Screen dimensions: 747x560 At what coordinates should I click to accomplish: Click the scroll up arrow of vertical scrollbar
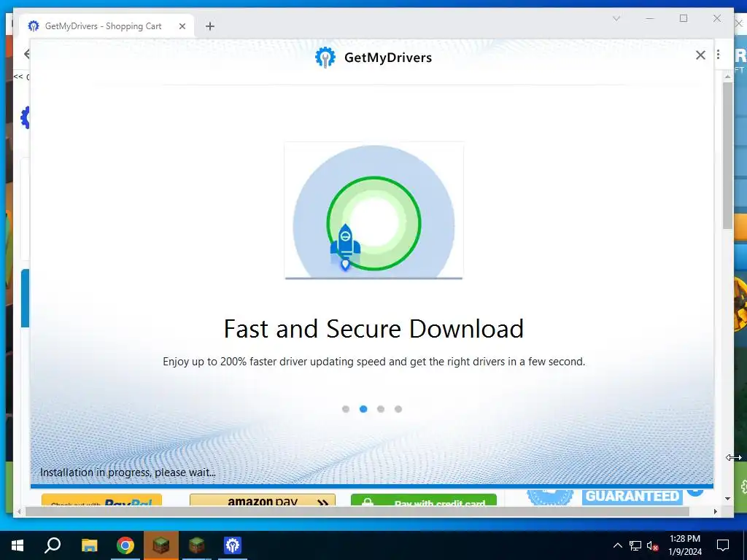tap(727, 76)
